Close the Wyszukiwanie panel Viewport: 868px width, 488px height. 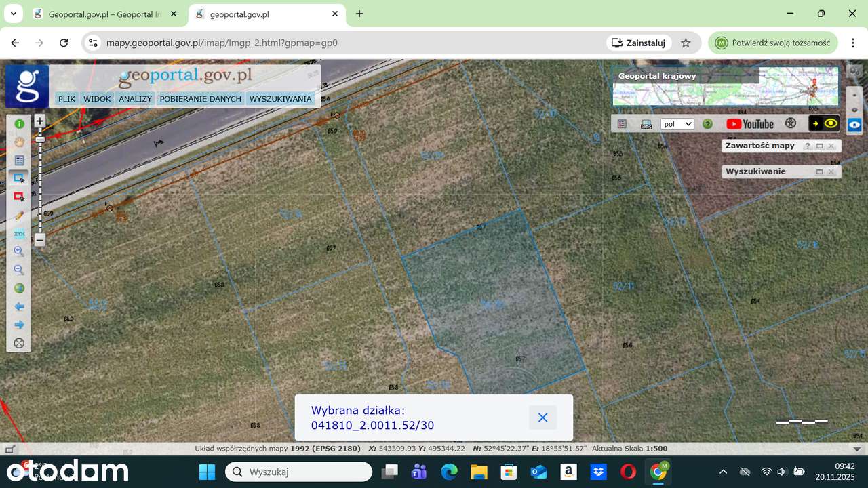tap(831, 172)
